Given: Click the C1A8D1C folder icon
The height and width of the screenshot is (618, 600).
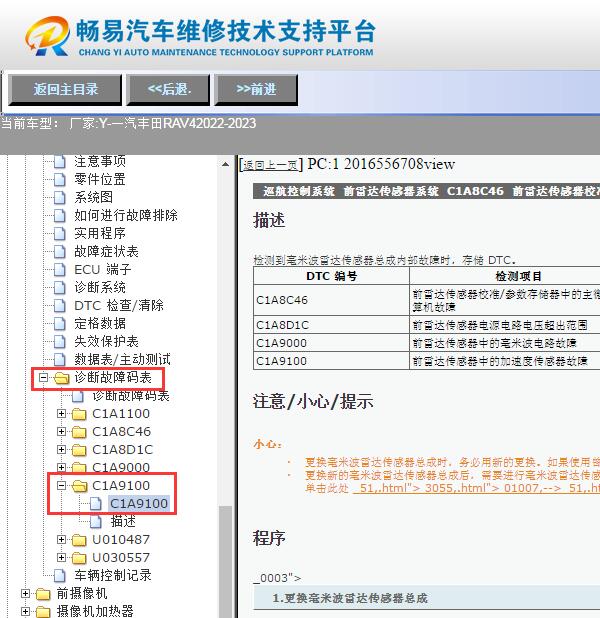Looking at the screenshot, I should [80, 450].
